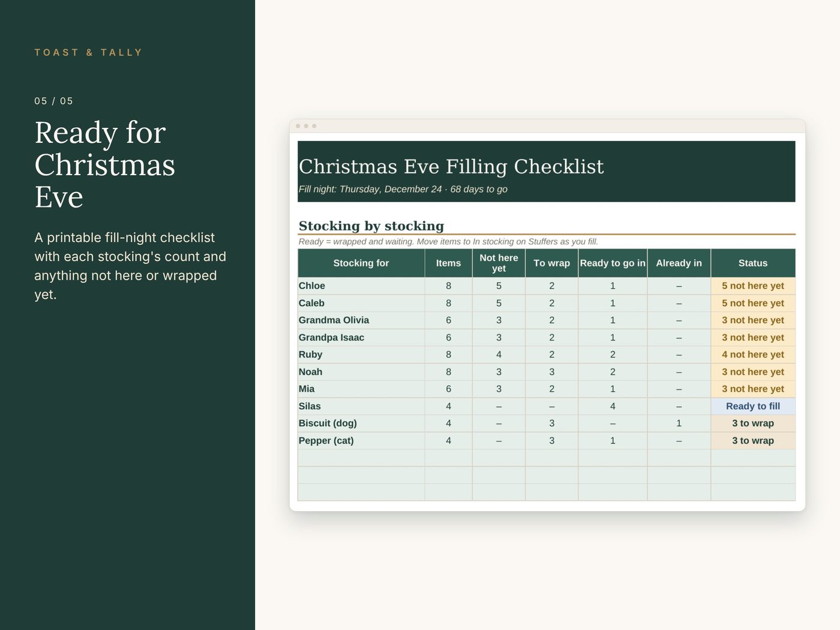Click the "Silas" name cell
Image resolution: width=840 pixels, height=630 pixels.
pos(361,406)
